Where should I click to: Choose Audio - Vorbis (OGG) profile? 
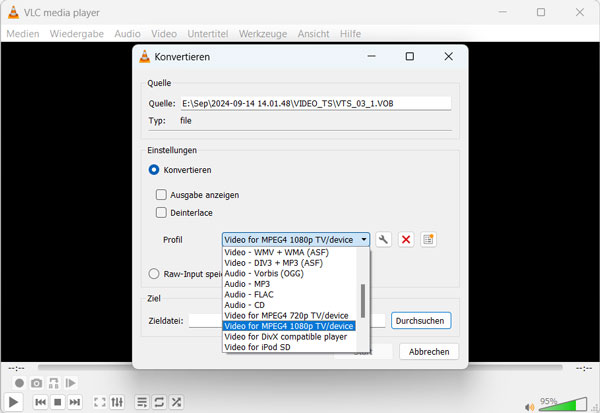point(290,273)
